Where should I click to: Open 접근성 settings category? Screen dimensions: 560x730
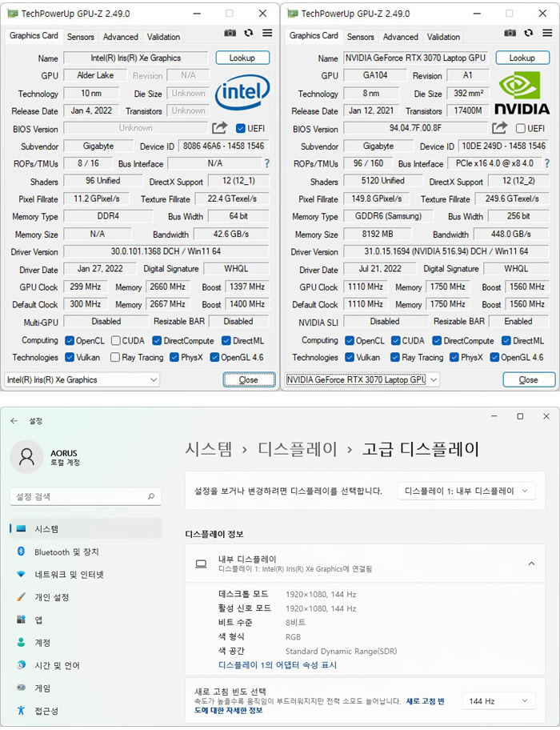(86, 711)
